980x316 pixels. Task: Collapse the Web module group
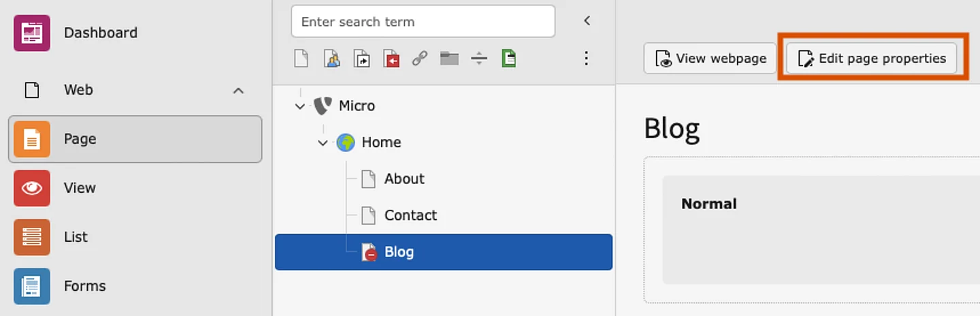tap(238, 90)
